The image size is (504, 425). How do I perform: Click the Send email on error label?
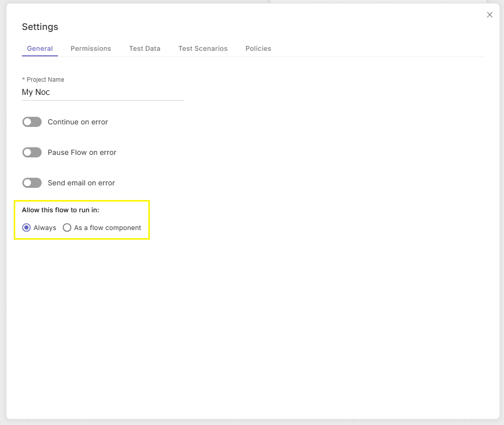(81, 183)
